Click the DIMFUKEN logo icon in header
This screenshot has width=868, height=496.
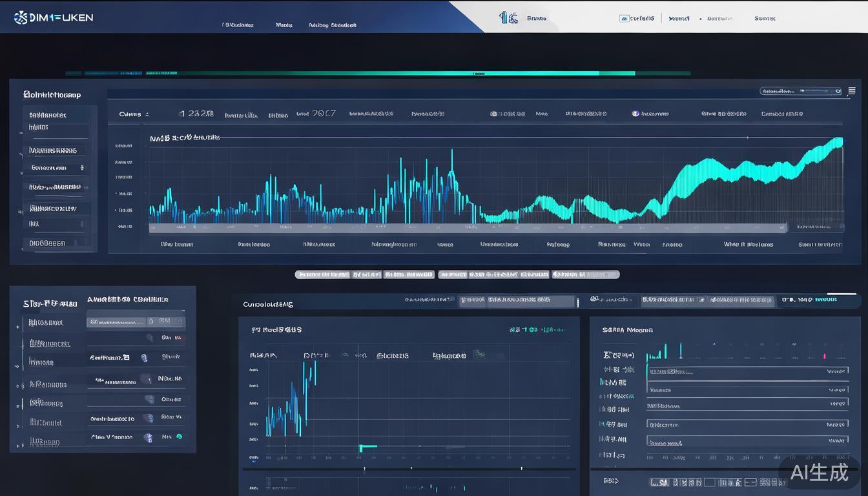(20, 17)
